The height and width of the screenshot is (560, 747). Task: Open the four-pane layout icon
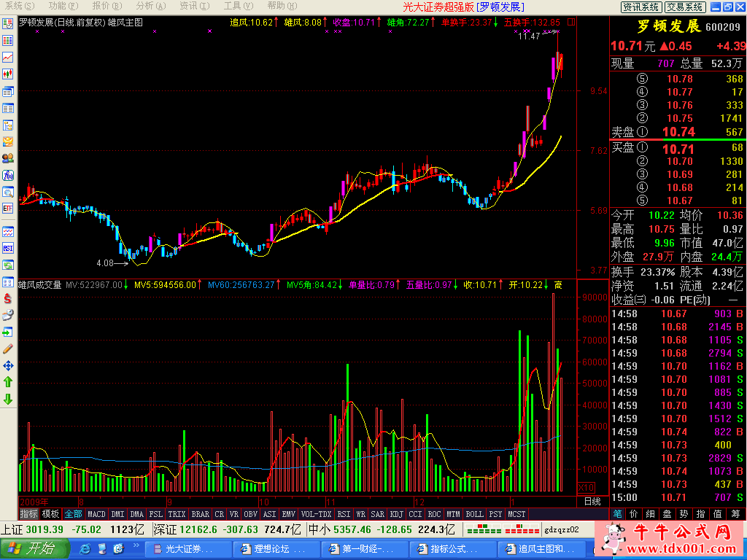point(7,282)
